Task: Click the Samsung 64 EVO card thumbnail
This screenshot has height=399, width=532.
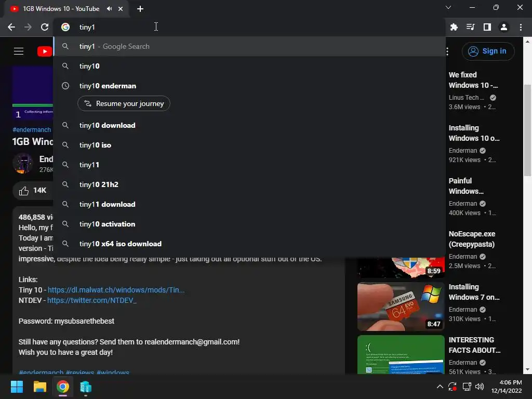Action: pyautogui.click(x=401, y=307)
